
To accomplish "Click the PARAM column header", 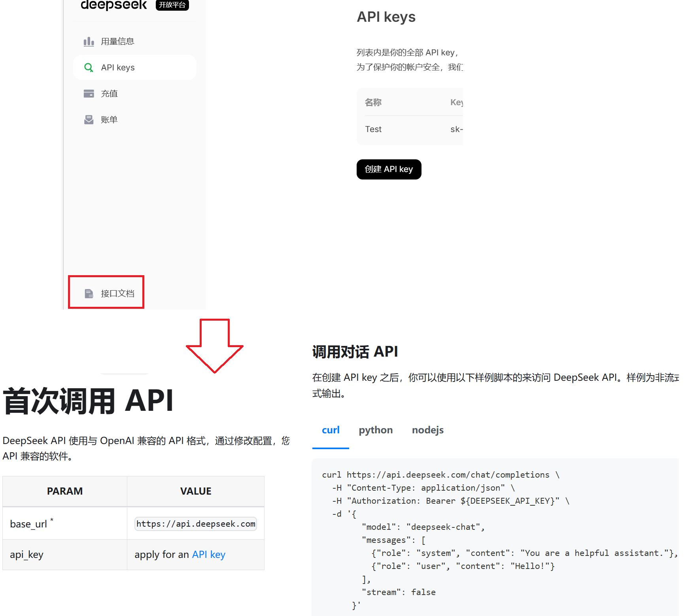I will (x=65, y=491).
